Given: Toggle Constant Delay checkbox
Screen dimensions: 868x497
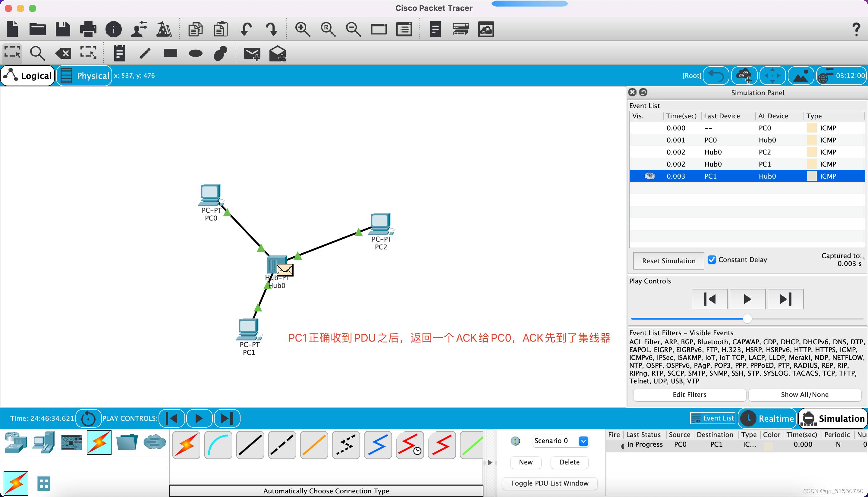Looking at the screenshot, I should [x=712, y=260].
